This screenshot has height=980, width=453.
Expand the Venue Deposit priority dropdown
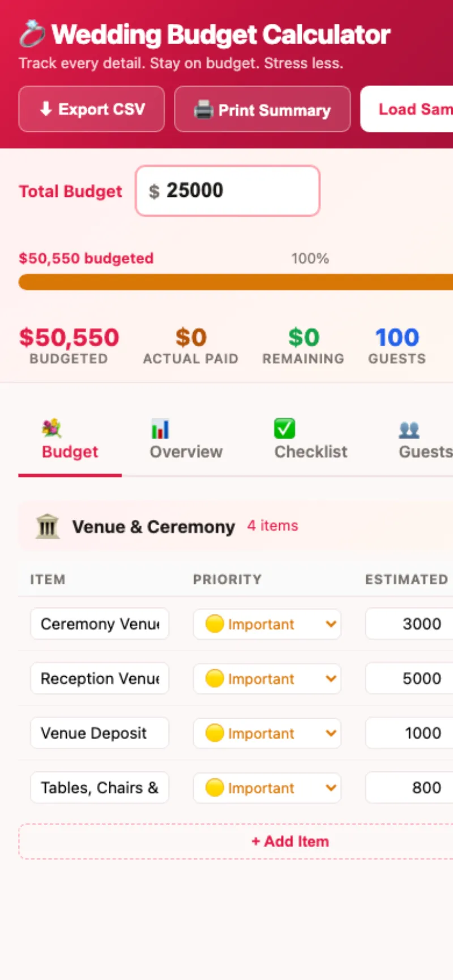pyautogui.click(x=267, y=733)
